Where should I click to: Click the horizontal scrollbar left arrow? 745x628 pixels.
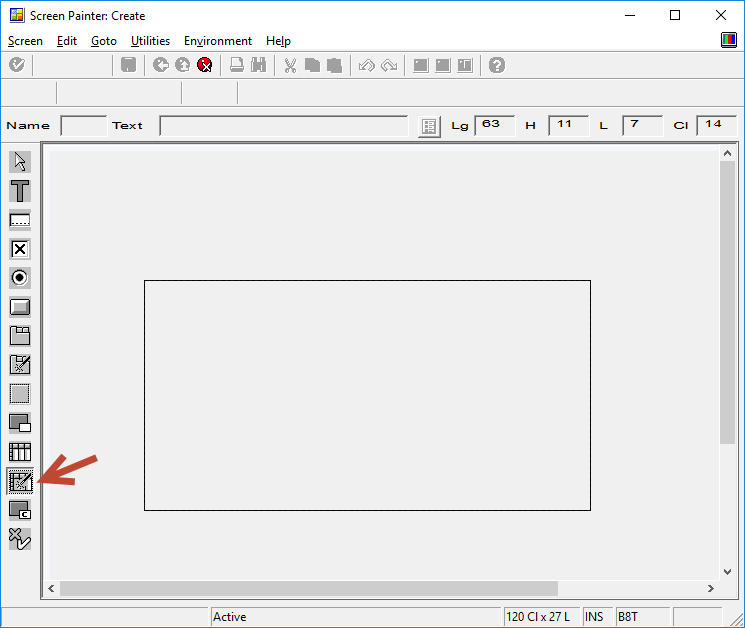coord(51,588)
